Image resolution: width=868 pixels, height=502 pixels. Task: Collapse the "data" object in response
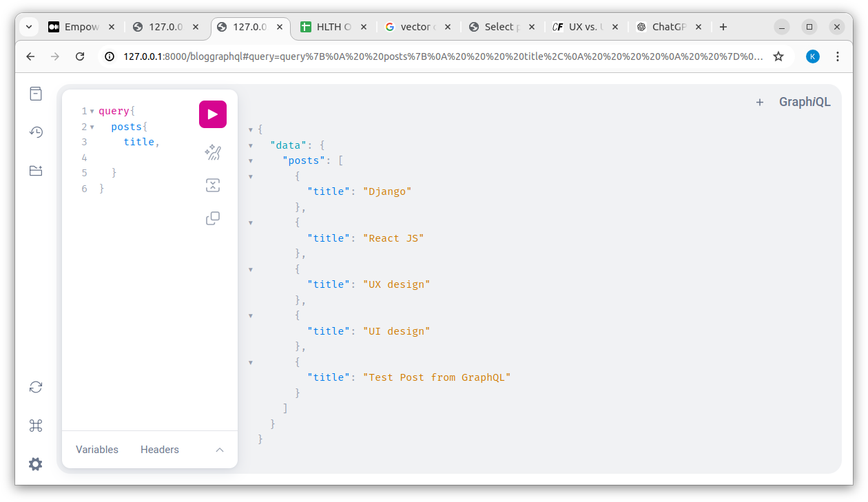(x=251, y=145)
